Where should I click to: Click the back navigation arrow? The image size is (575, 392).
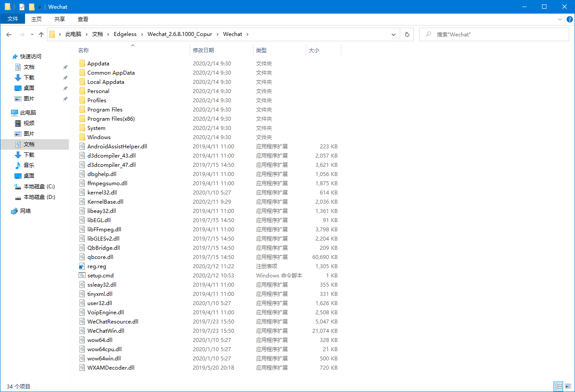9,34
